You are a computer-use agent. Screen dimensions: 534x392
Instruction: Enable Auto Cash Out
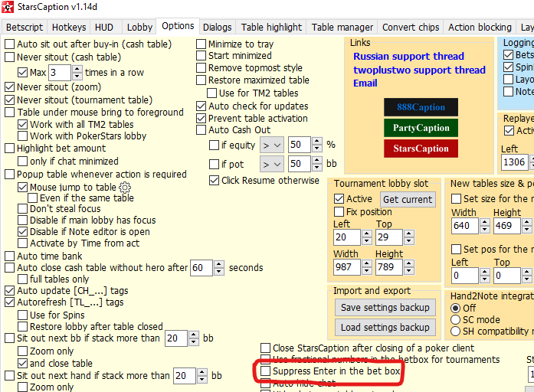tap(201, 130)
